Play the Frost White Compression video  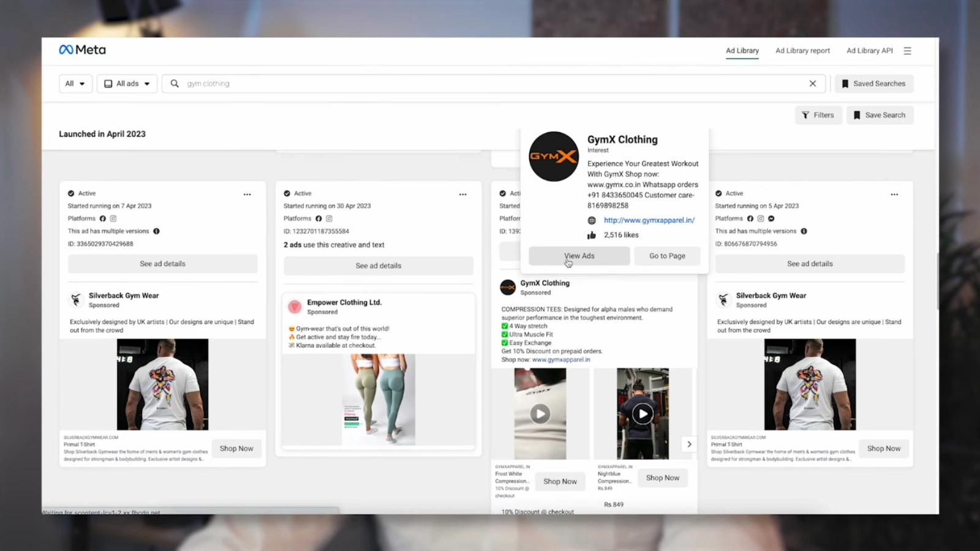click(x=540, y=414)
